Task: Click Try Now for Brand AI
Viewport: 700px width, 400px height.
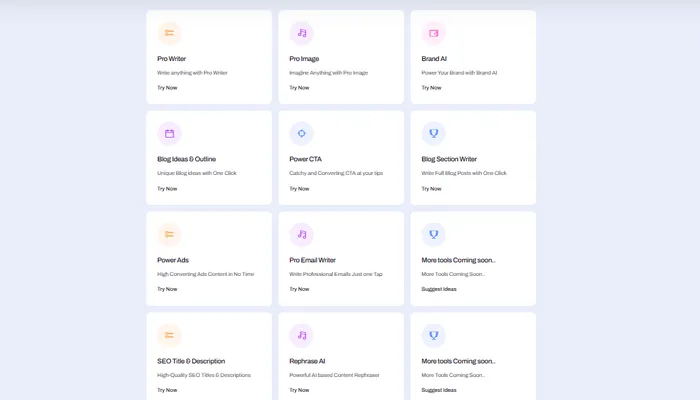Action: [x=431, y=88]
